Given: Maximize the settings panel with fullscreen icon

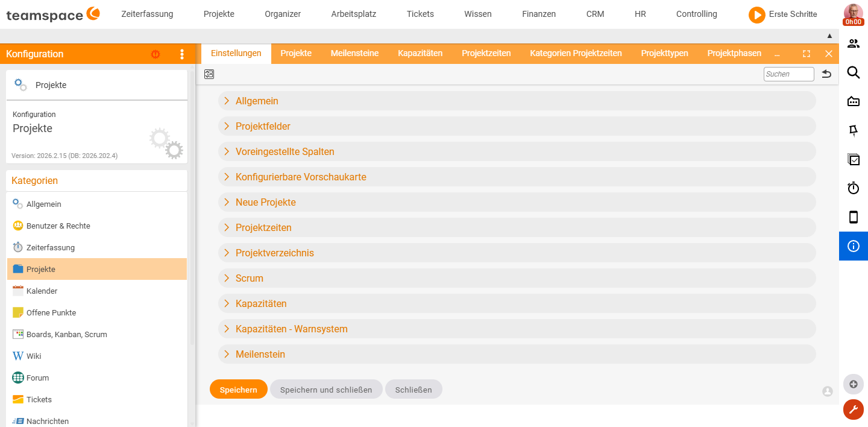Looking at the screenshot, I should (x=807, y=54).
